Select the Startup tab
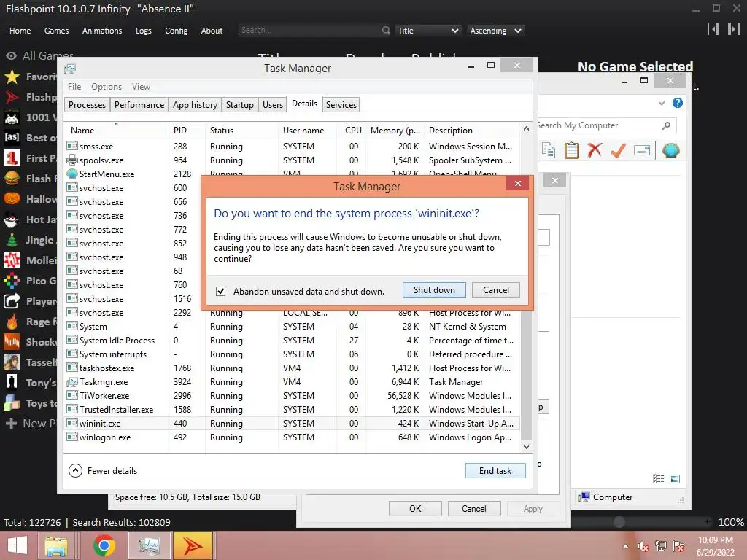 click(x=239, y=105)
